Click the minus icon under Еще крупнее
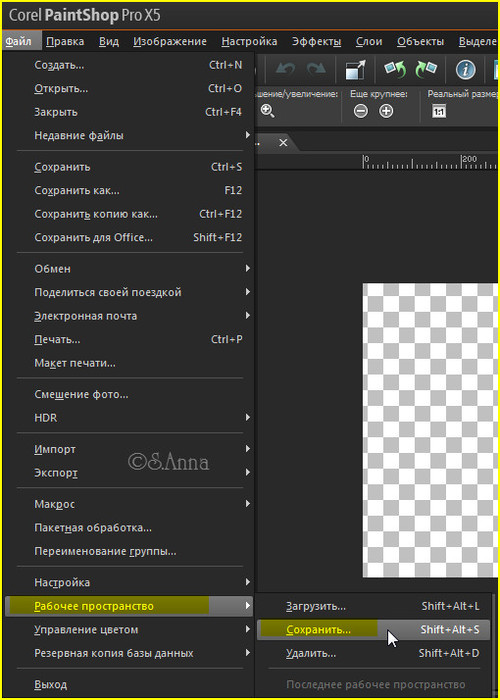500x700 pixels. [361, 111]
